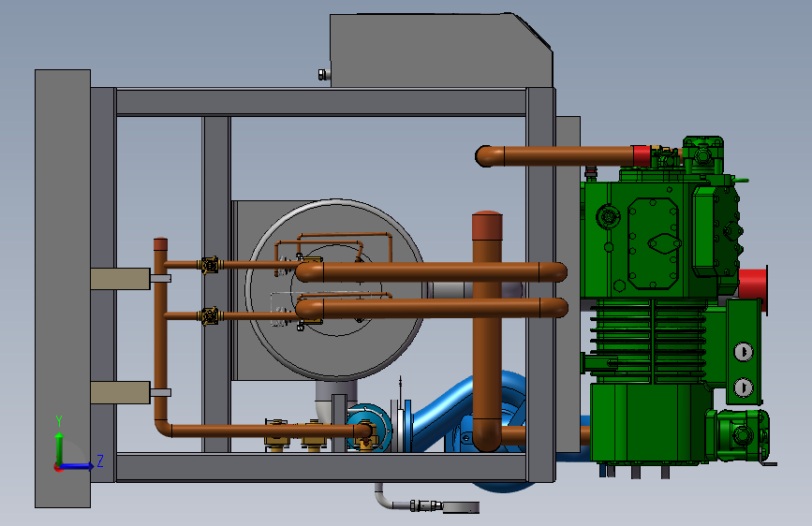
Task: Select the lower beige mounting block
Action: tap(120, 392)
